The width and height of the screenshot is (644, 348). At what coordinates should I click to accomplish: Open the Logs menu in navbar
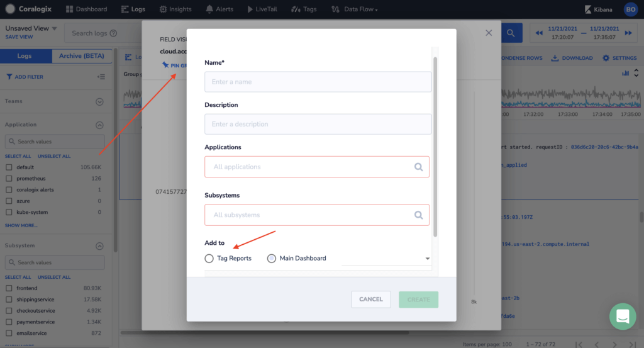(x=133, y=9)
